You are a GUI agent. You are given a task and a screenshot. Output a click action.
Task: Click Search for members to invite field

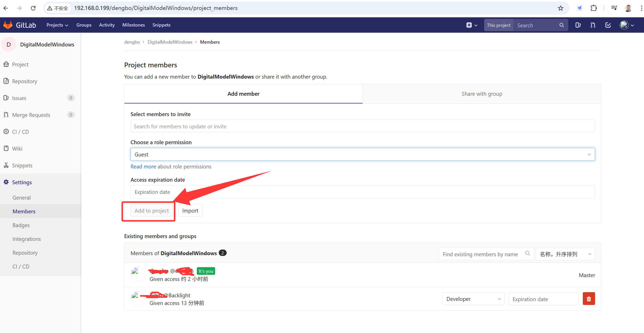pyautogui.click(x=363, y=126)
